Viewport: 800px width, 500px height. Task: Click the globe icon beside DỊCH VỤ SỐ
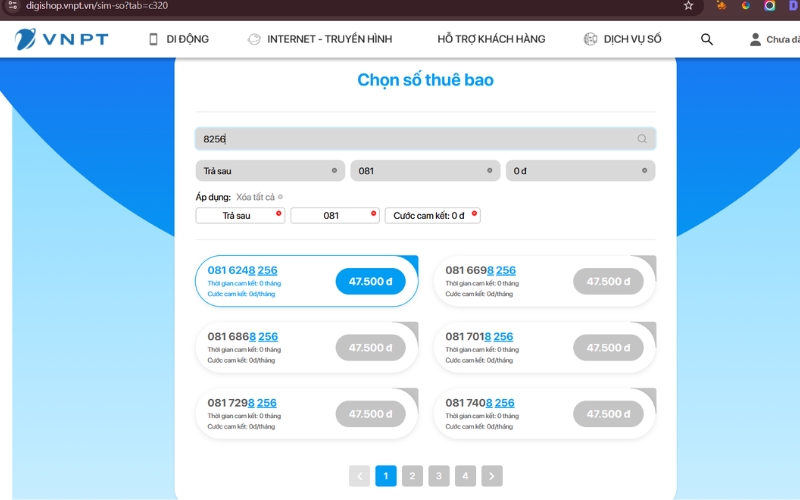590,39
